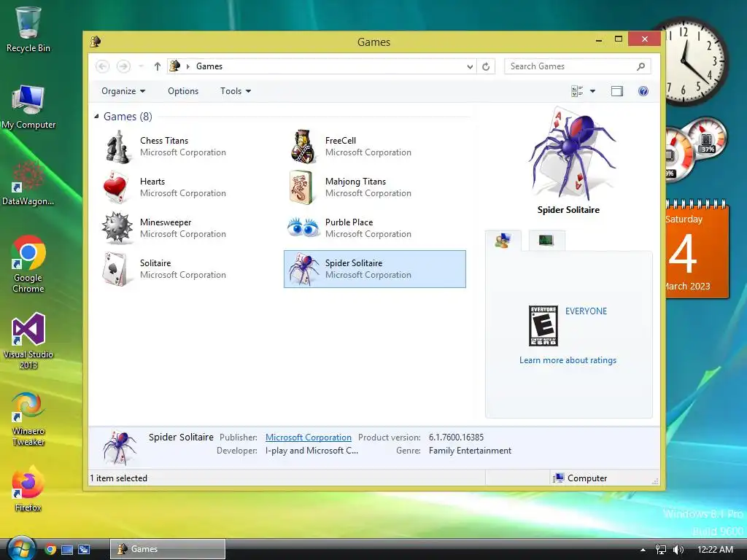Expand the address bar history dropdown
This screenshot has width=747, height=560.
click(x=470, y=66)
